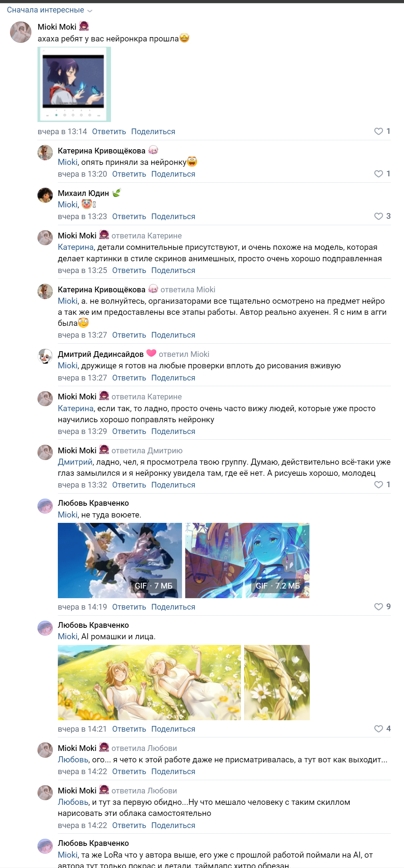This screenshot has height=868, width=404.
Task: Like the 'AI ромашки и лица' comment heart
Action: tap(378, 729)
